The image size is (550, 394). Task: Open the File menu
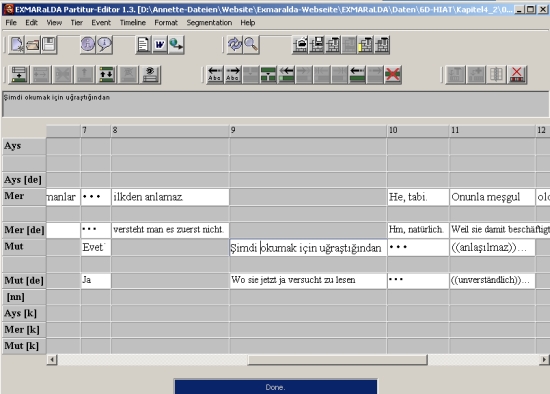click(x=11, y=22)
